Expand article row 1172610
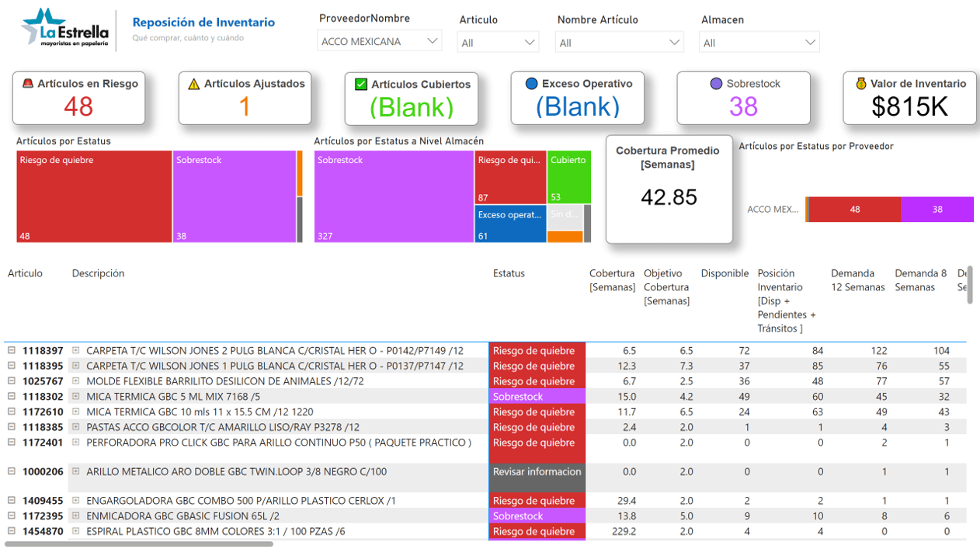The width and height of the screenshot is (980, 559). 12,411
